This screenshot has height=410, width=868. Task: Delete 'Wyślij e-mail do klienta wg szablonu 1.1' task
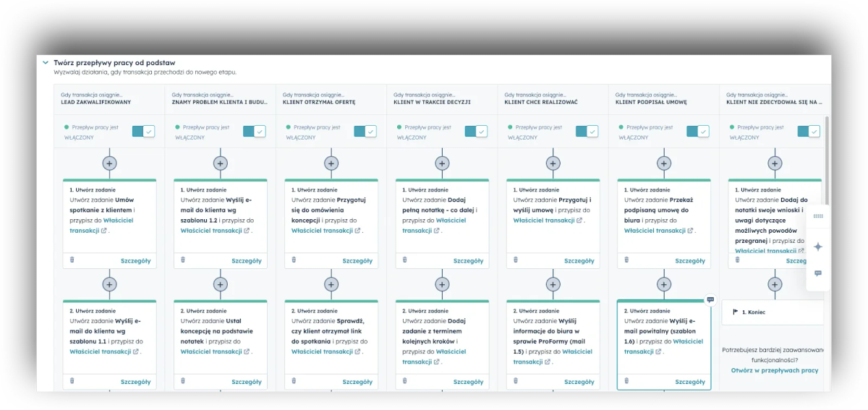coord(72,381)
